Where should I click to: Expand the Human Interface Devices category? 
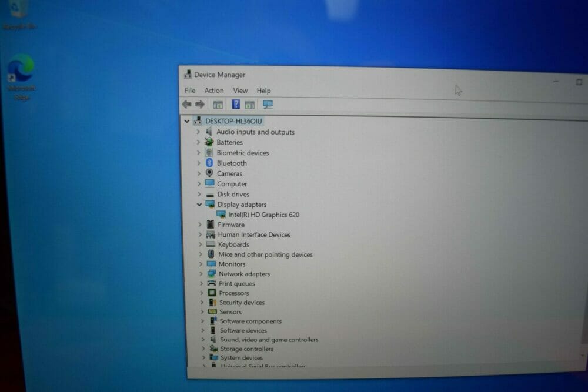(x=200, y=234)
